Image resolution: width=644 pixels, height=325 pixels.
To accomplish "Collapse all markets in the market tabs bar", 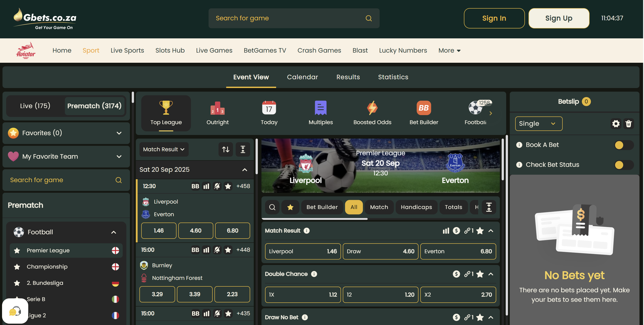I will point(489,207).
